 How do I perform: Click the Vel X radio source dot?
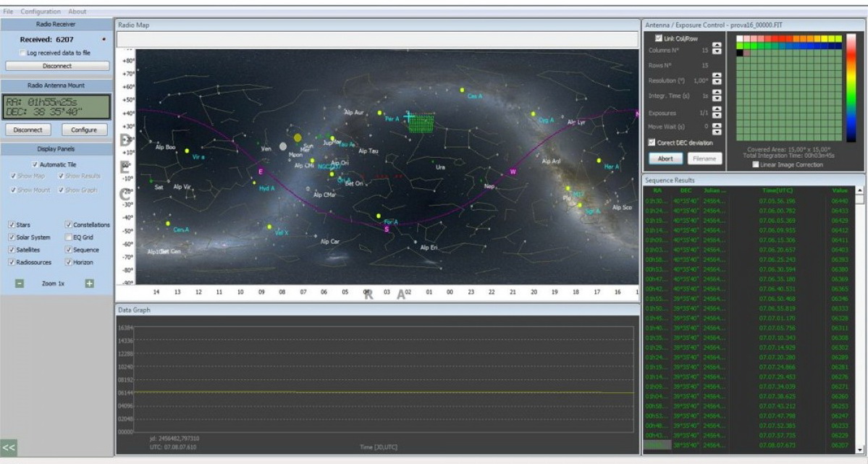point(269,227)
